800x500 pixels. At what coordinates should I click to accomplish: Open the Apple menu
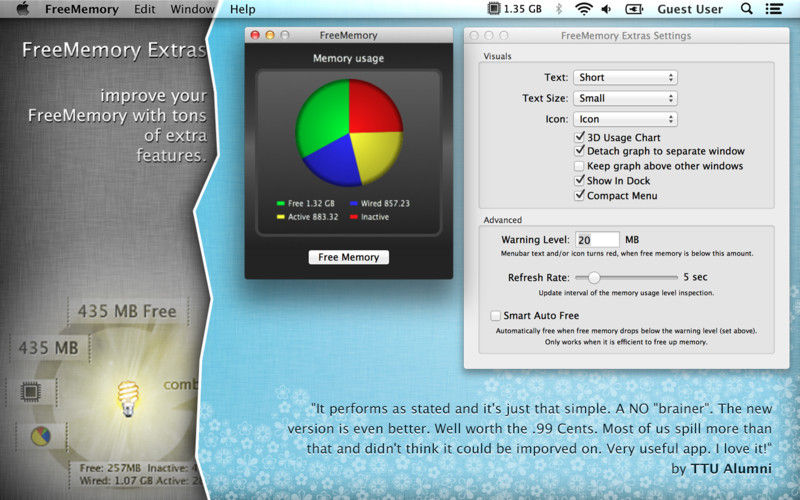[23, 9]
